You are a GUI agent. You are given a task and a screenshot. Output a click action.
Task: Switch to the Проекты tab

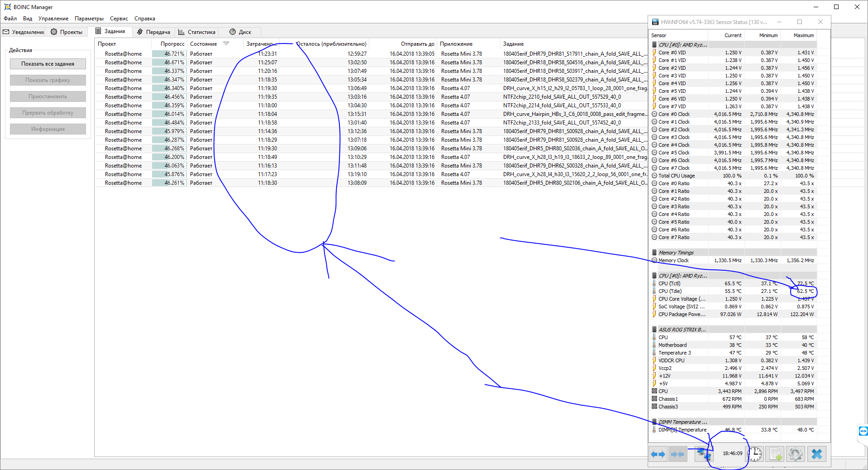pyautogui.click(x=67, y=32)
